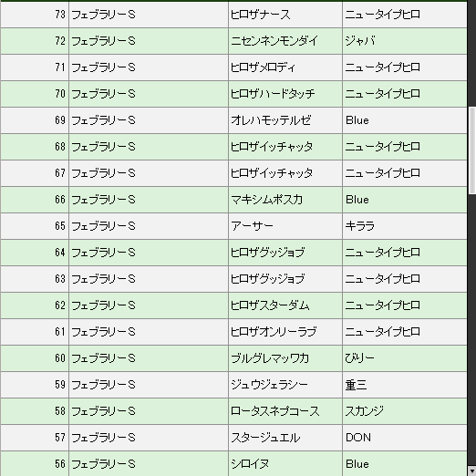
Task: Select horse オレハモッテルゼ
Action: (x=271, y=120)
